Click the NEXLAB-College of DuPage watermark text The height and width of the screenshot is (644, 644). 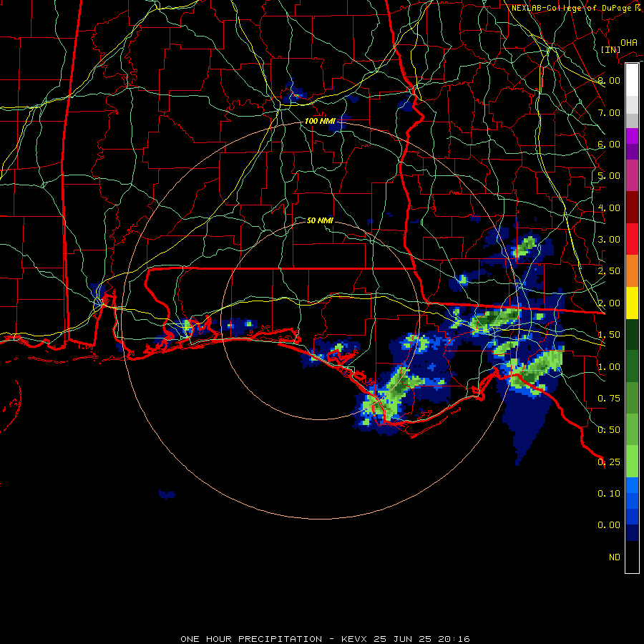pyautogui.click(x=575, y=8)
